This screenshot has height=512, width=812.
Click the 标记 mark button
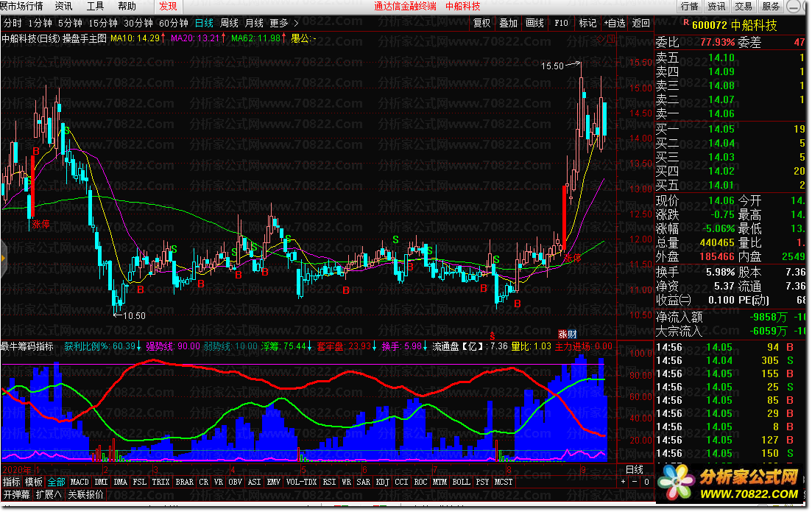pos(587,24)
